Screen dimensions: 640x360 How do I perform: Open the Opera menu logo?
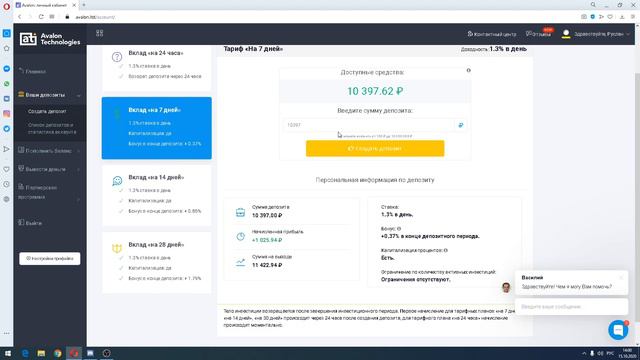tap(7, 6)
